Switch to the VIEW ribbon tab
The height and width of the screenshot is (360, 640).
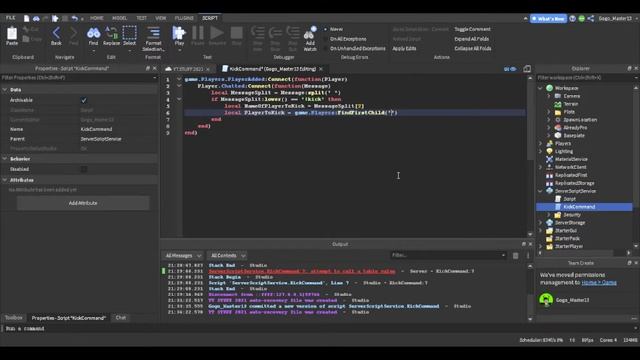161,18
